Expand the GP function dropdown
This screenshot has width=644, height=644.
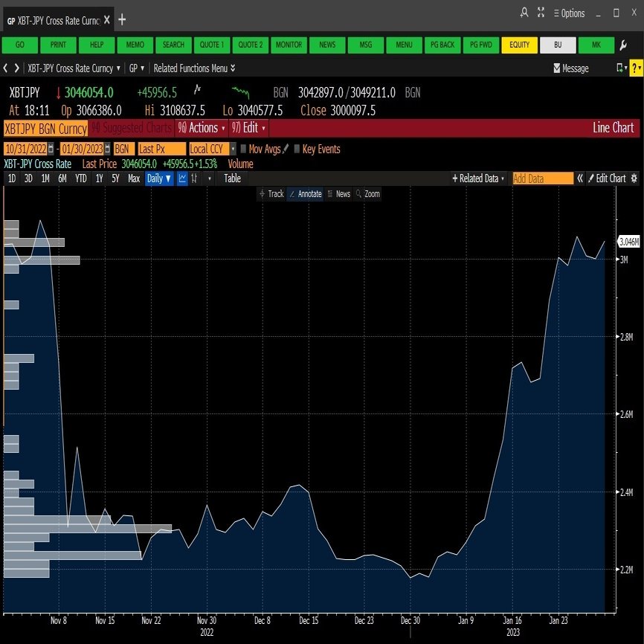(x=137, y=68)
